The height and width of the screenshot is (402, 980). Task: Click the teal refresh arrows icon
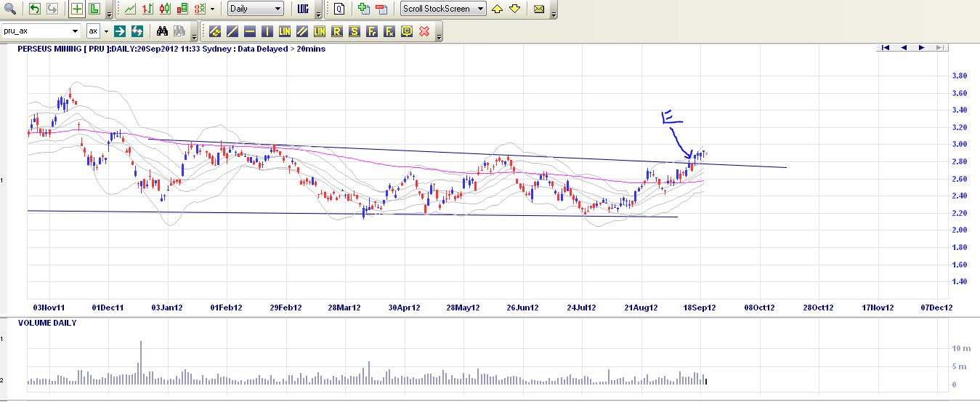(x=137, y=31)
